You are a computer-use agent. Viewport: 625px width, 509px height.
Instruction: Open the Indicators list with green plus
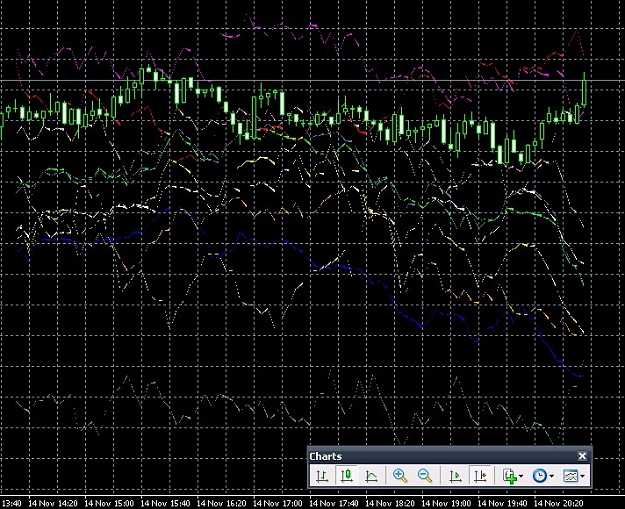coord(509,476)
